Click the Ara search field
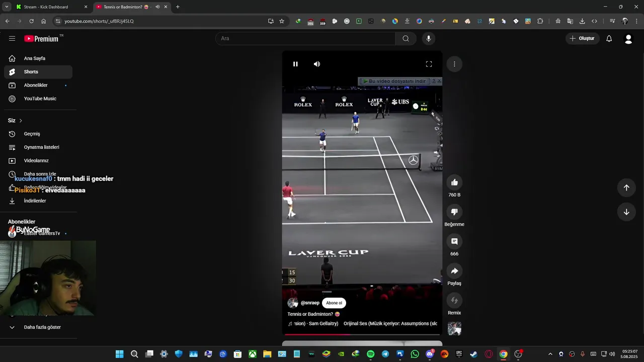Screen dimensions: 644x362 (305, 38)
